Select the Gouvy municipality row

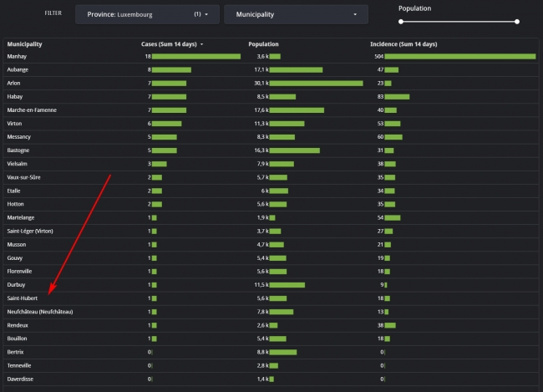(271, 258)
